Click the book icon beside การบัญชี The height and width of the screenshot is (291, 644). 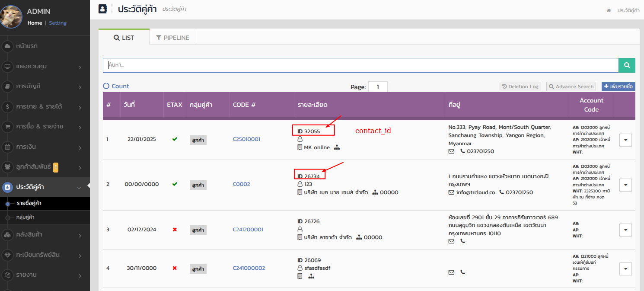[7, 86]
